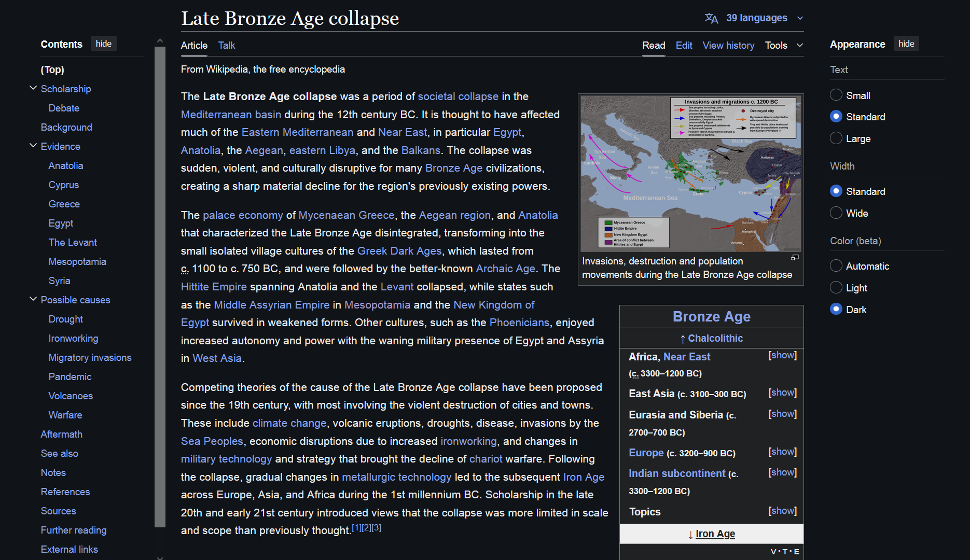The width and height of the screenshot is (970, 560).
Task: Jump to Drought in contents
Action: tap(66, 319)
